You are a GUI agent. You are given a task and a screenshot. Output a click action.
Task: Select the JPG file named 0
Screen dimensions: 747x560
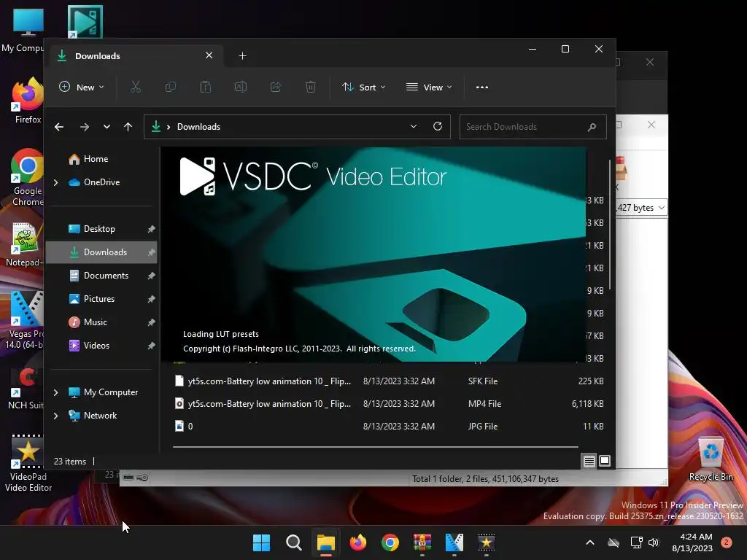[388, 426]
